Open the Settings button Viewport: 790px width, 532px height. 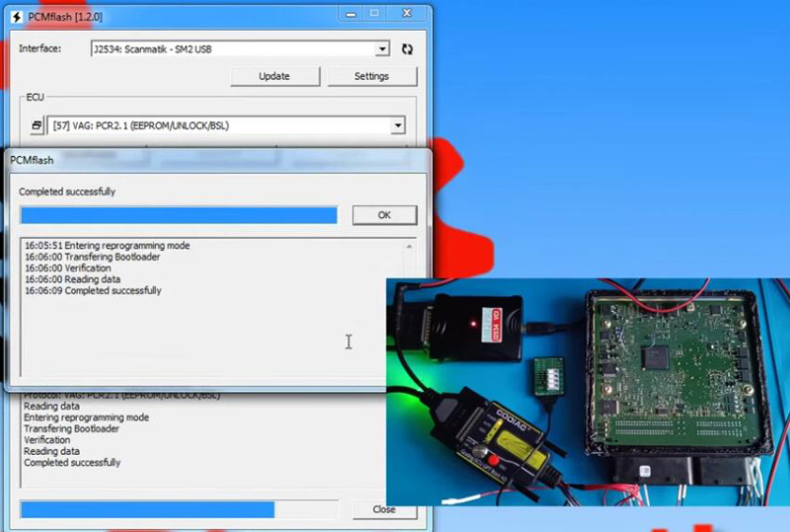click(371, 76)
